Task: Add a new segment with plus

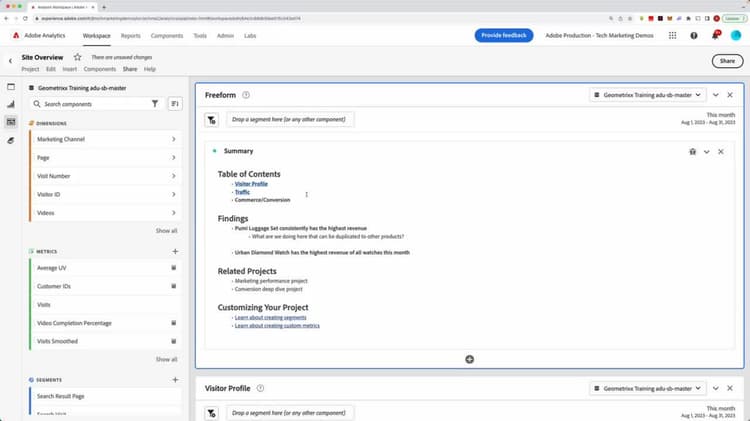Action: 175,380
